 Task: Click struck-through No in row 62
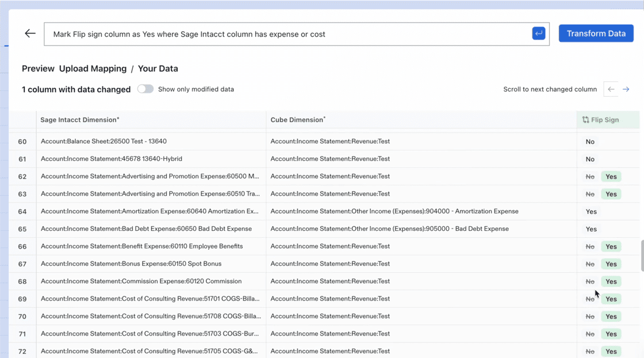(590, 177)
